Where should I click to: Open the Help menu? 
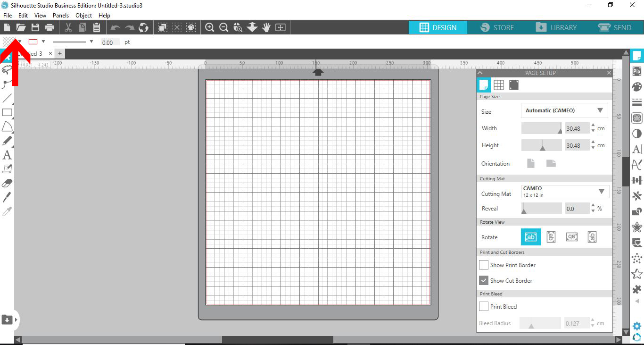tap(104, 16)
